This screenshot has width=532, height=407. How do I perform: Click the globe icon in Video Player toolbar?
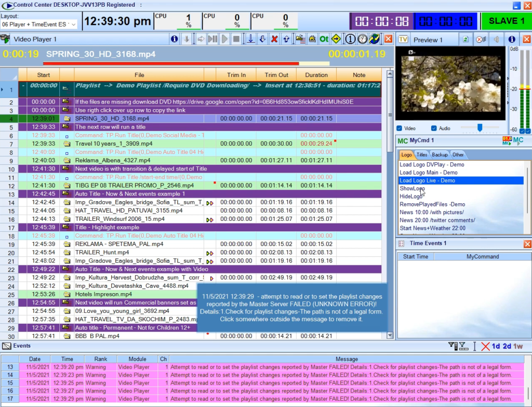point(375,39)
